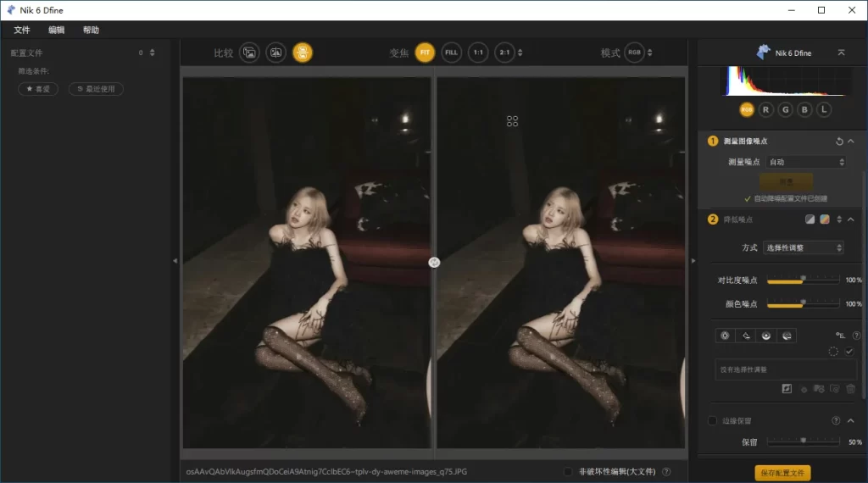Click the 保存配置文件 button
The height and width of the screenshot is (483, 868).
tap(783, 473)
